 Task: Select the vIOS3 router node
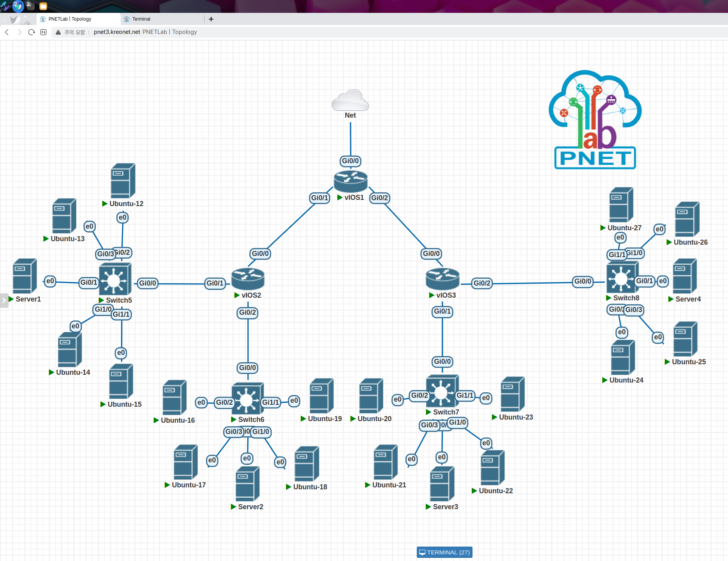442,279
